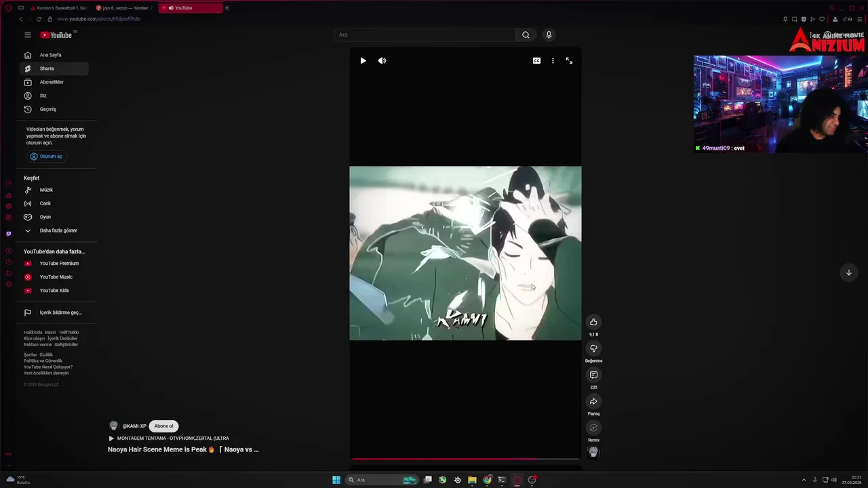Click the search magnifier button

click(x=526, y=35)
